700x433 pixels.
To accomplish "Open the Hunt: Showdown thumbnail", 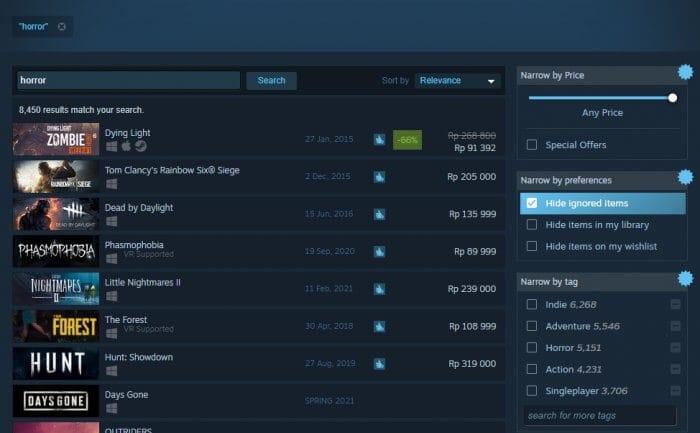I will (x=56, y=364).
